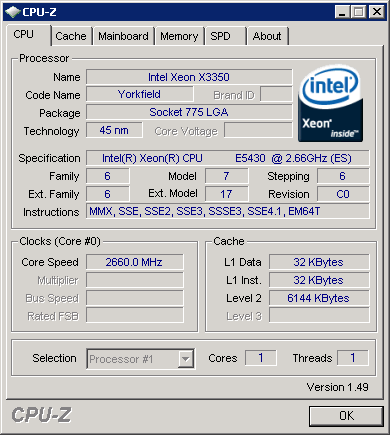The height and width of the screenshot is (435, 390).
Task: Click the Threads value box
Action: (353, 358)
